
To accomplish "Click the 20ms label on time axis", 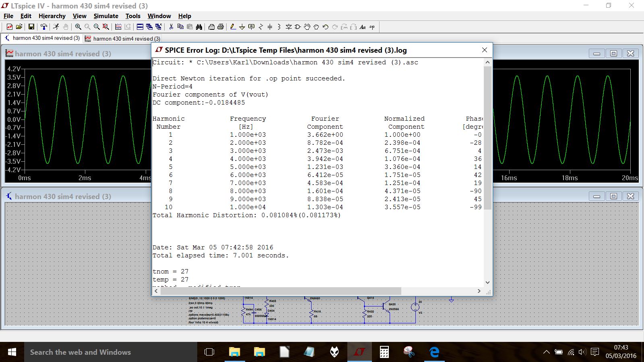I will coord(630,178).
